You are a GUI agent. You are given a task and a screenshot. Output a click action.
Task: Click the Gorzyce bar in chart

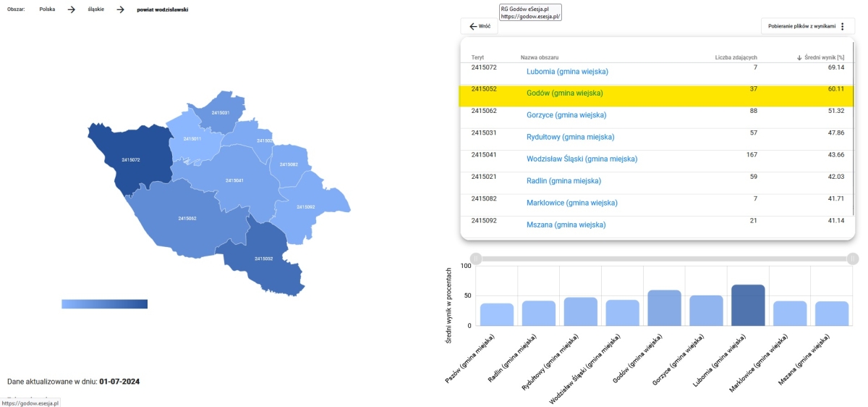[x=706, y=311]
